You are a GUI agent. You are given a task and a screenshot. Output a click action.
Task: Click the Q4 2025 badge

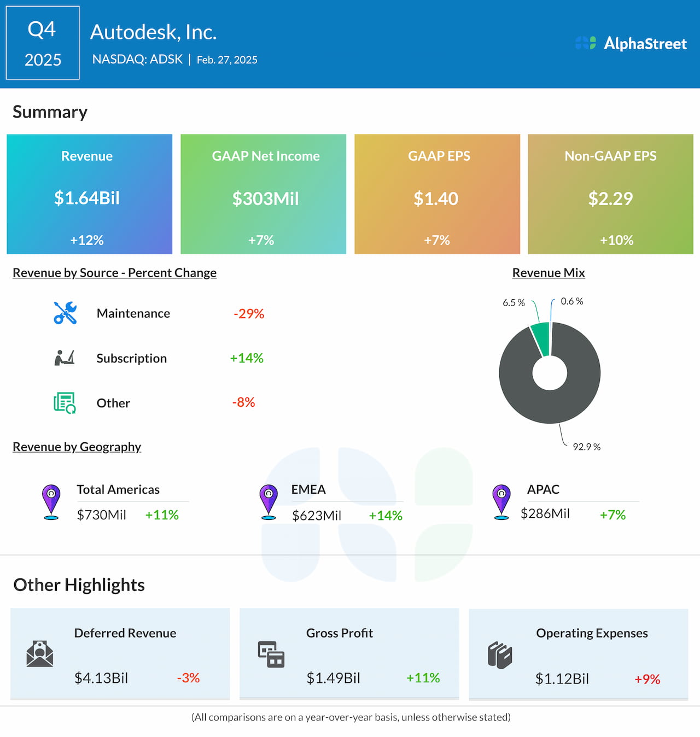click(42, 43)
